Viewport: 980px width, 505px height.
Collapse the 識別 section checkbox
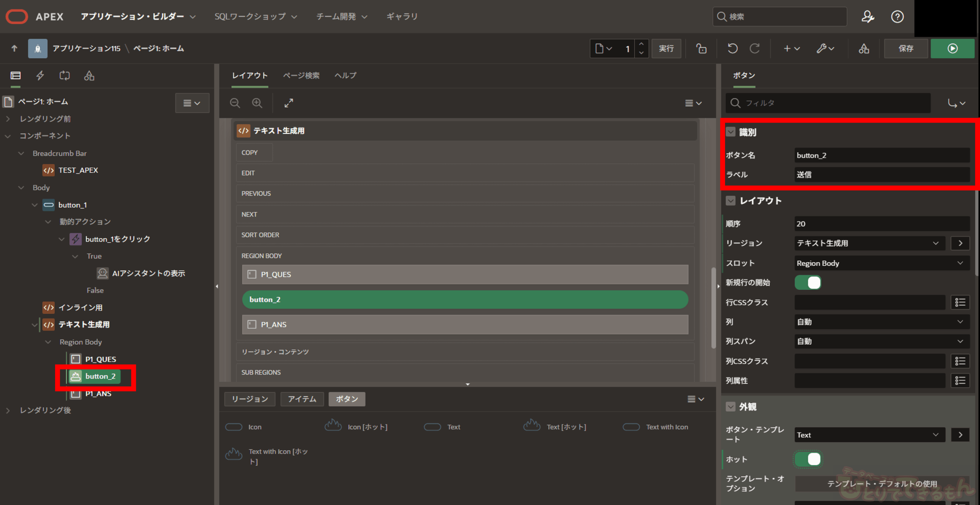pyautogui.click(x=731, y=132)
